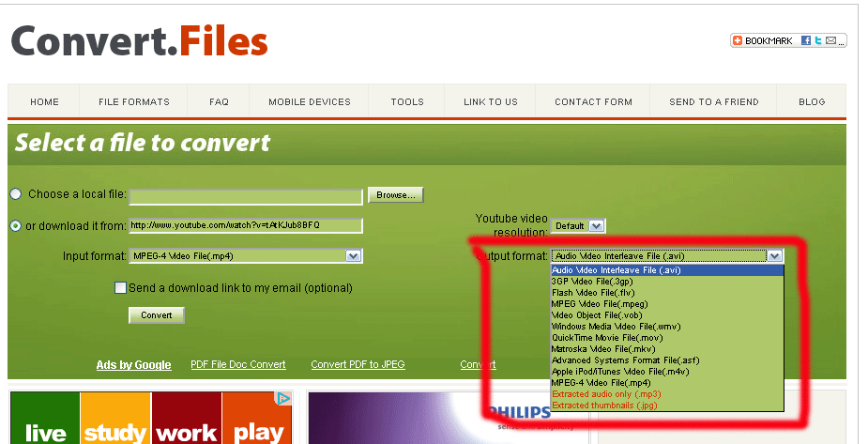Select the 'or download it from' radio button
868x444 pixels.
point(16,226)
